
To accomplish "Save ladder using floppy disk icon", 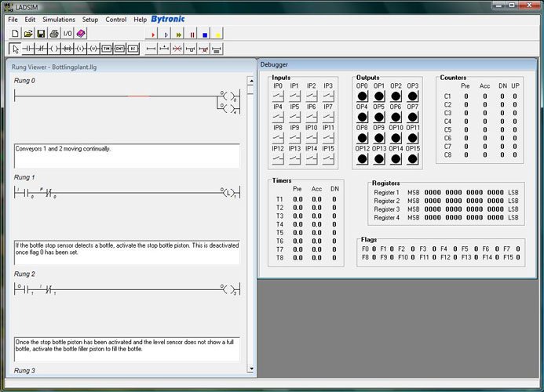I will click(x=41, y=34).
